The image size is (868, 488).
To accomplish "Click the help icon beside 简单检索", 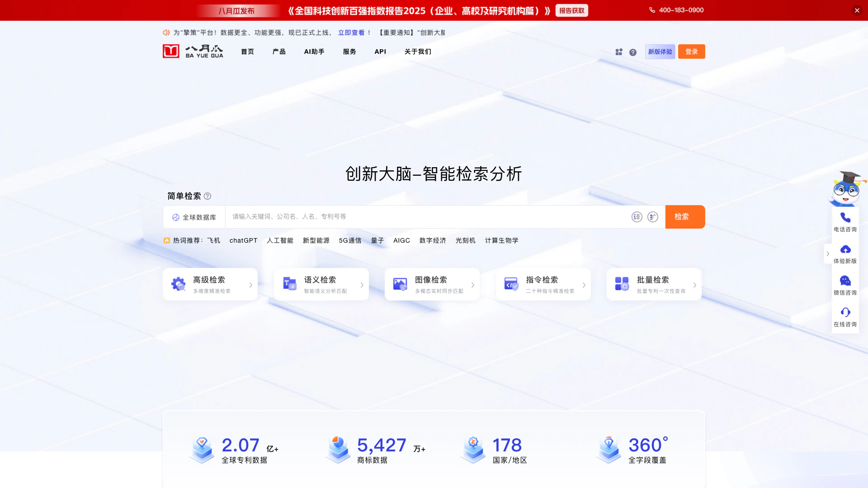I will pyautogui.click(x=208, y=196).
